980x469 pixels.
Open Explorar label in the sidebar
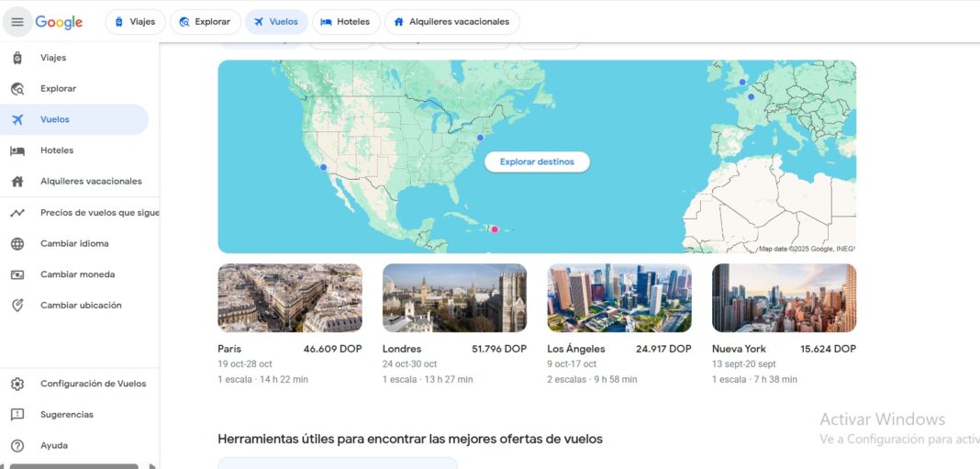coord(58,89)
